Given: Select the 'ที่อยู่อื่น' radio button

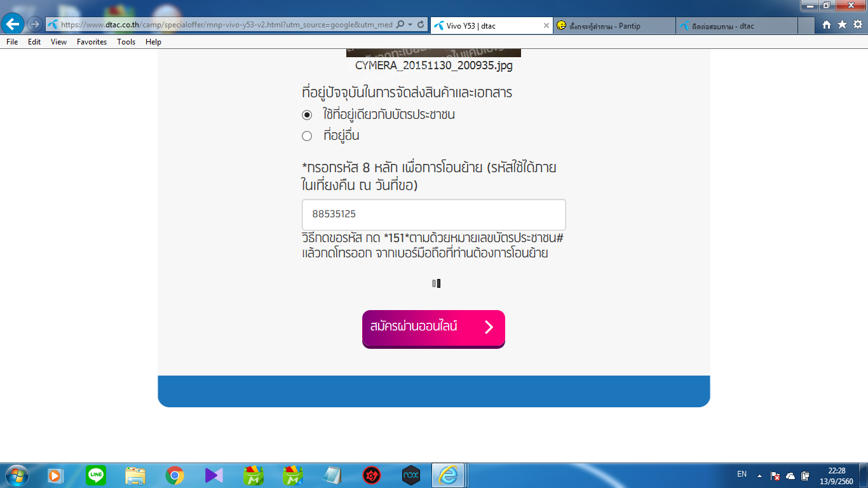Looking at the screenshot, I should pyautogui.click(x=307, y=136).
